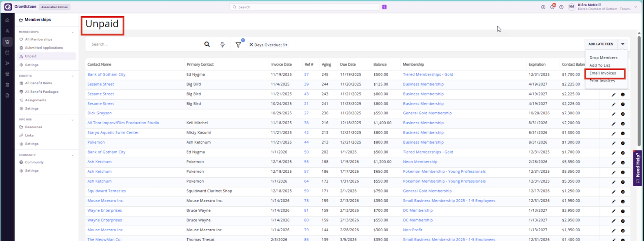Edit pencil for Ash Ketchum ref 55 row
Image resolution: width=644 pixels, height=241 pixels.
pos(613,163)
